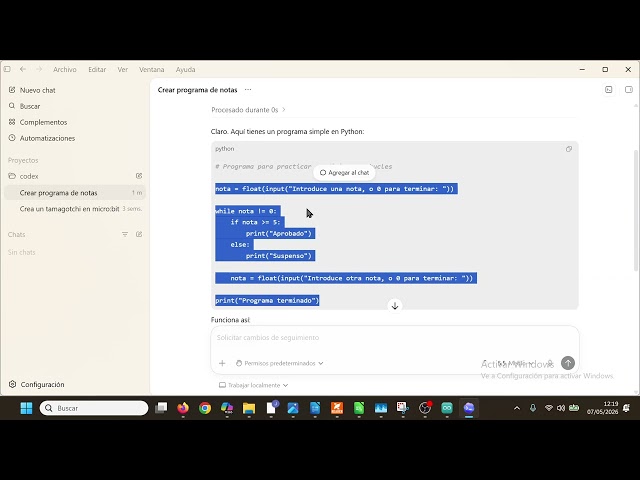640x480 pixels.
Task: Click the scroll-to-bottom arrow button
Action: click(395, 306)
